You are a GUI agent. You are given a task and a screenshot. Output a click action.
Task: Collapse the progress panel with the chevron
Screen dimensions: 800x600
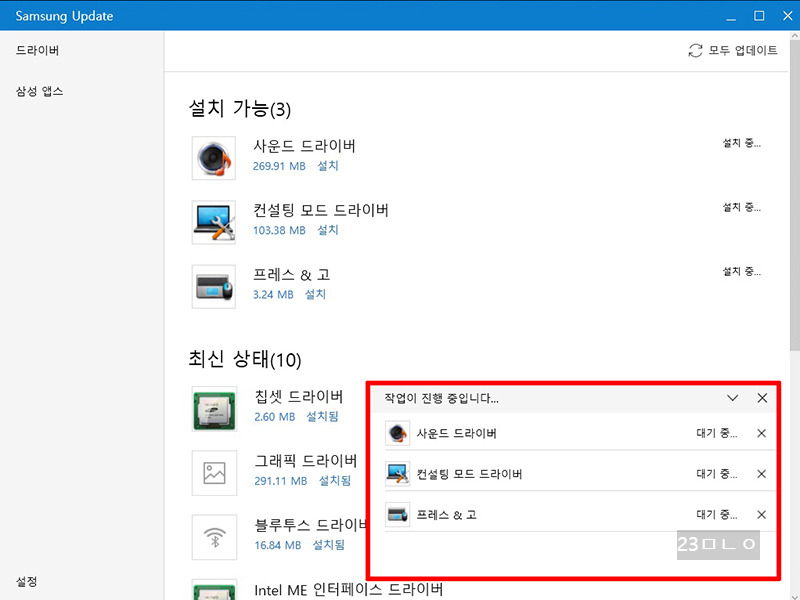732,398
